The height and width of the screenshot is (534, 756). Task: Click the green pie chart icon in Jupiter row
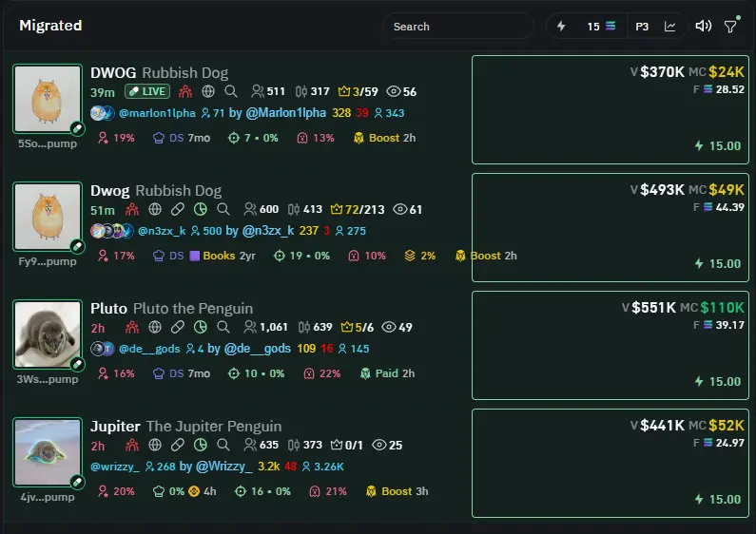(200, 445)
